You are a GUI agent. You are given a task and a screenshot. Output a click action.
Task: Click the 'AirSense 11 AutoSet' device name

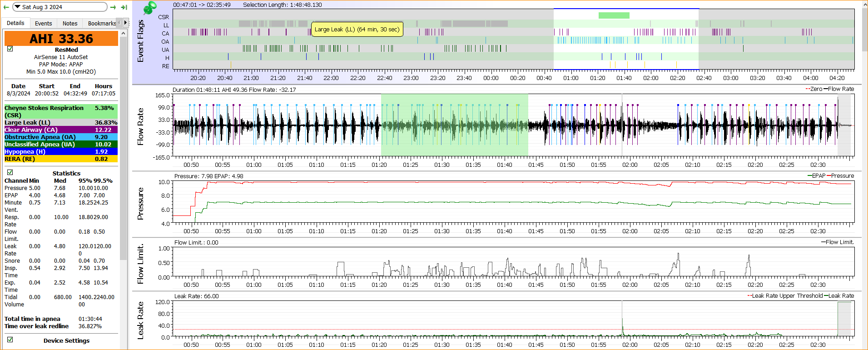click(61, 57)
